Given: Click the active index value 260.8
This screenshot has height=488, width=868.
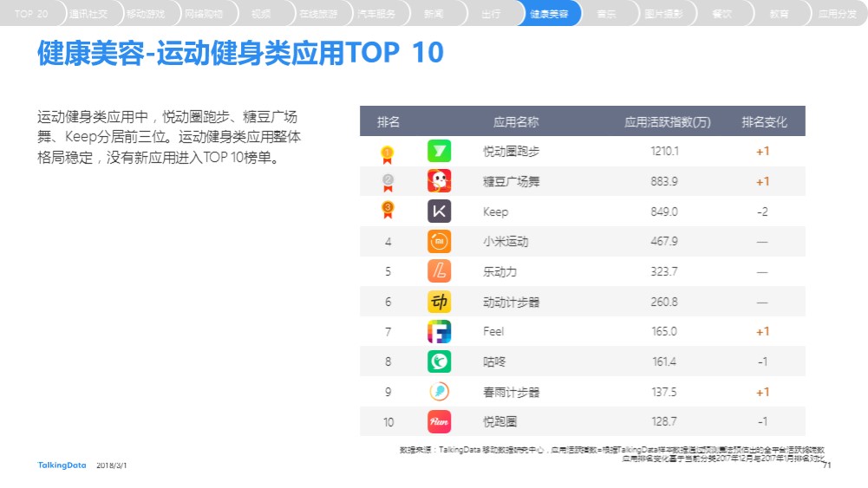Looking at the screenshot, I should coord(664,302).
